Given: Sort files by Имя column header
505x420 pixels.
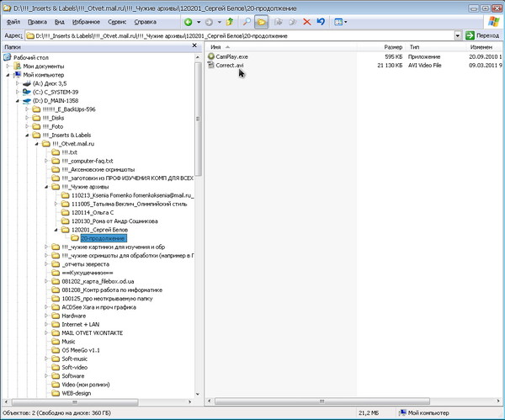Looking at the screenshot, I should [x=280, y=47].
